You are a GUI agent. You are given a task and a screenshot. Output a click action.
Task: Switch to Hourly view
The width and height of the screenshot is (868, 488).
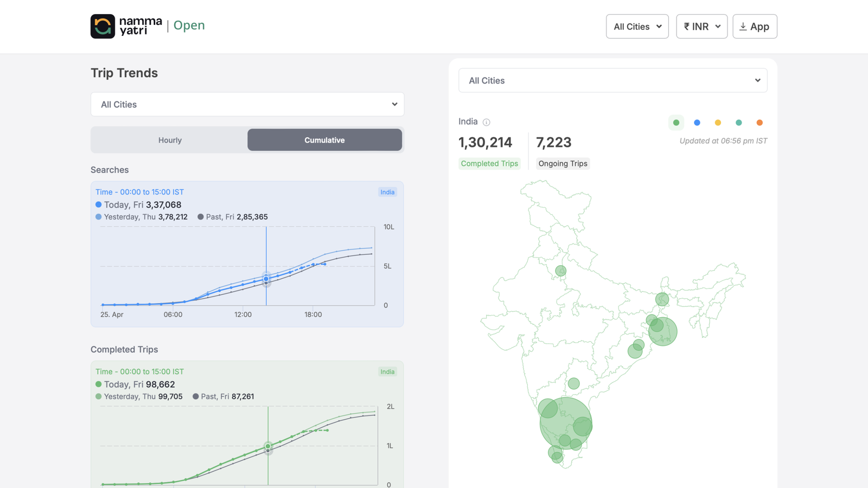click(170, 140)
